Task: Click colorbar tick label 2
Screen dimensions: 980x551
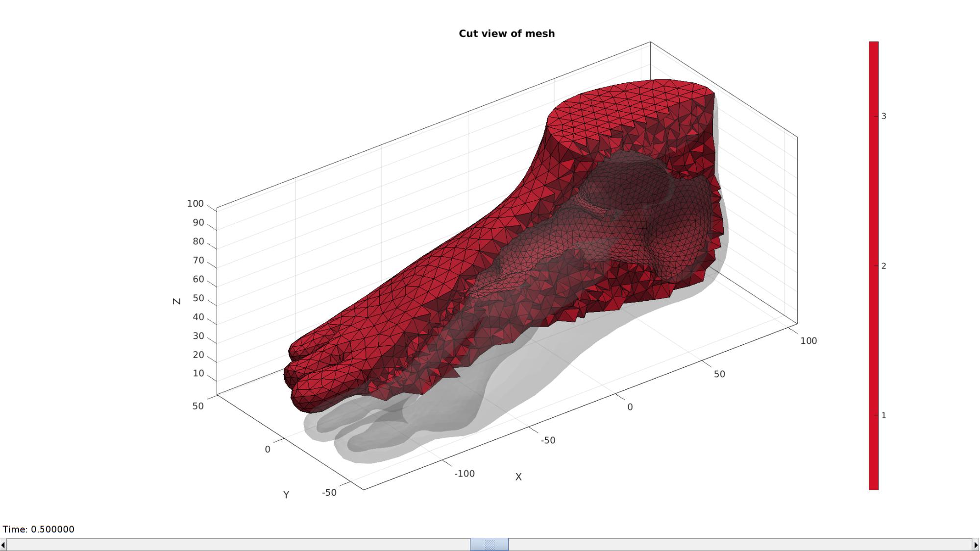Action: pos(884,266)
